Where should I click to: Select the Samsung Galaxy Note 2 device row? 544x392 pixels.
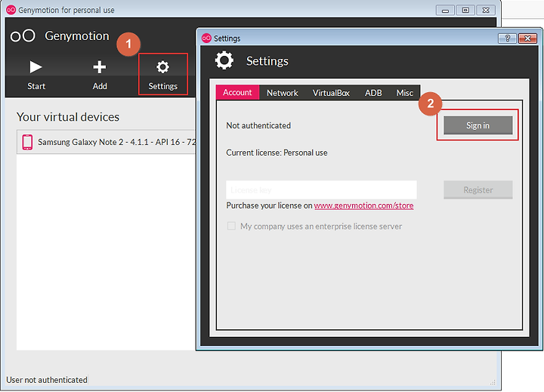[x=107, y=142]
